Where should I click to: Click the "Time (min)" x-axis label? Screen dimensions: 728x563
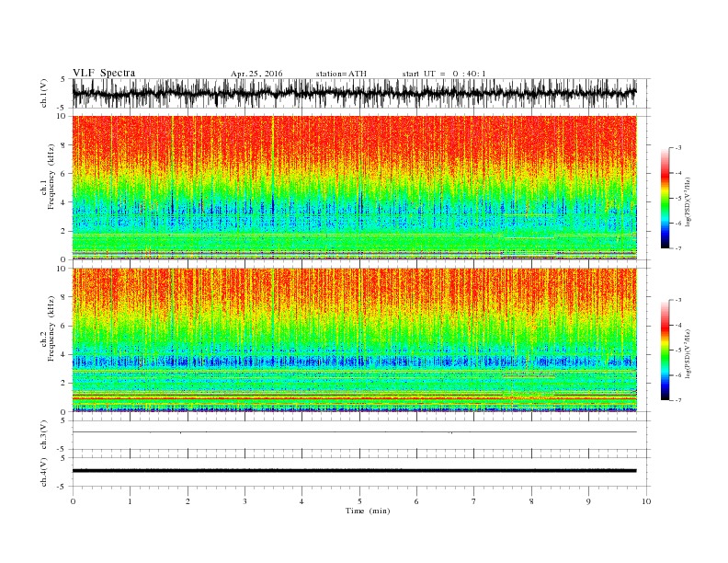click(368, 511)
